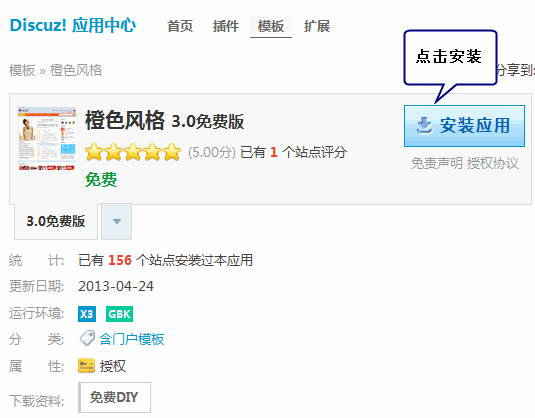Click the 免费DIY download button
This screenshot has width=535, height=418.
pyautogui.click(x=114, y=398)
